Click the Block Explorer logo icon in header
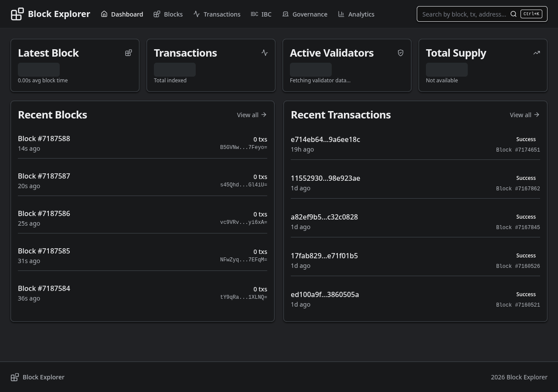Viewport: 558px width, 392px height. click(17, 14)
